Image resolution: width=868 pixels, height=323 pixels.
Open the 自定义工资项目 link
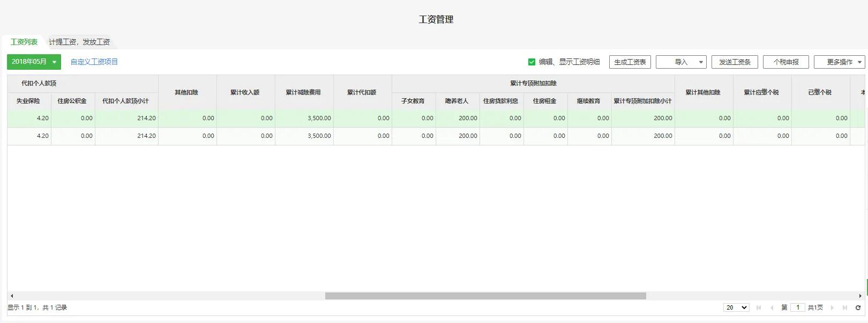click(94, 62)
